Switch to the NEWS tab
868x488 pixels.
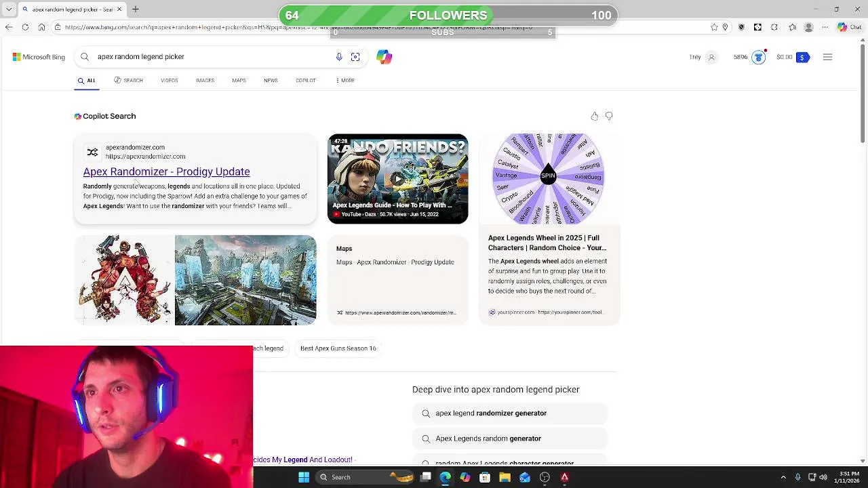click(x=271, y=81)
